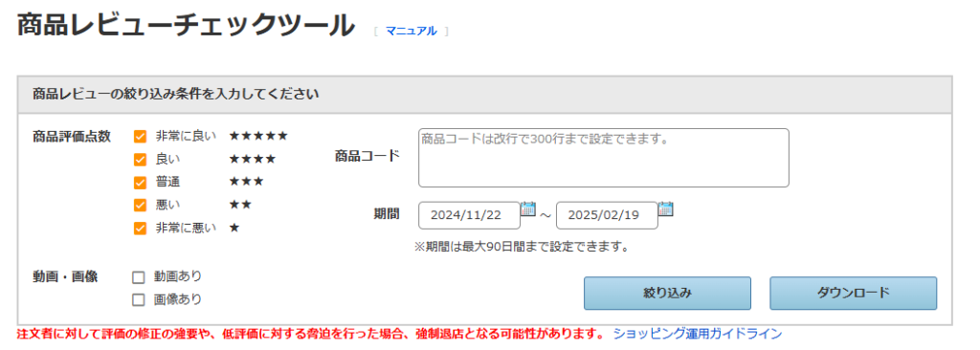
Task: Click the red warning text about 強制退店
Action: 311,333
